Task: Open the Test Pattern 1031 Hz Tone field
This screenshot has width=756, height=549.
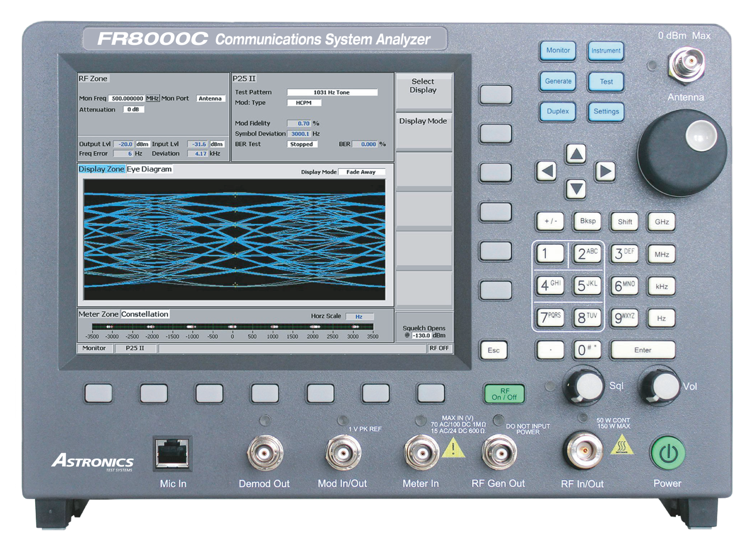Action: click(332, 92)
